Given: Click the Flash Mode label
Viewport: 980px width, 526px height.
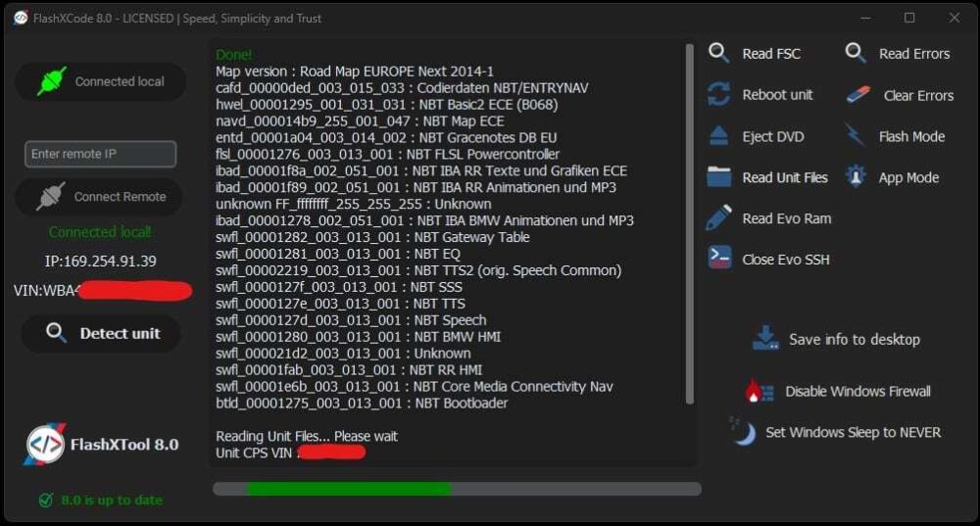Looking at the screenshot, I should [911, 136].
